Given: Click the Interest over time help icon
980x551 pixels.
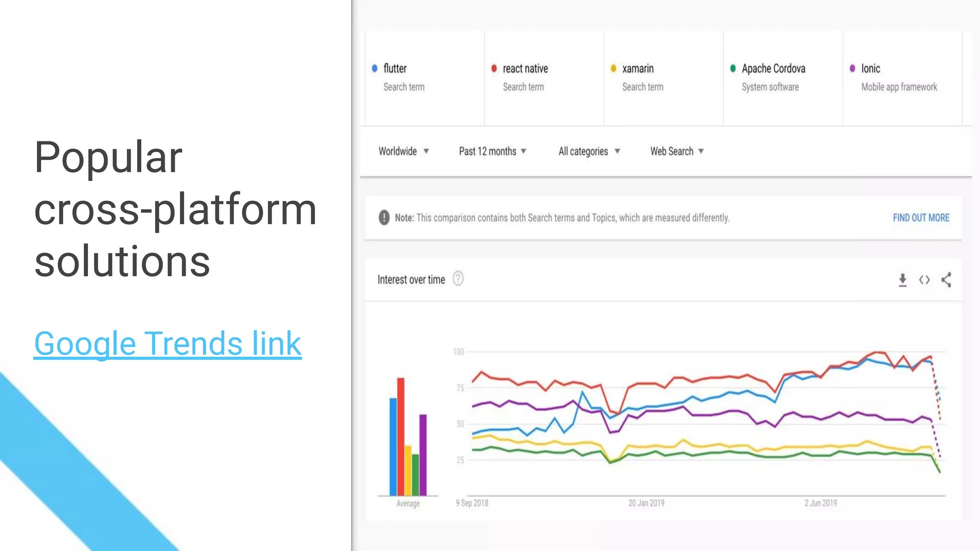Looking at the screenshot, I should point(458,279).
